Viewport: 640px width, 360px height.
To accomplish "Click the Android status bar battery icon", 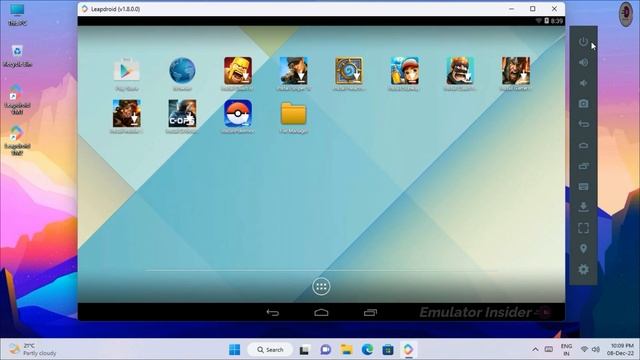I will click(547, 21).
